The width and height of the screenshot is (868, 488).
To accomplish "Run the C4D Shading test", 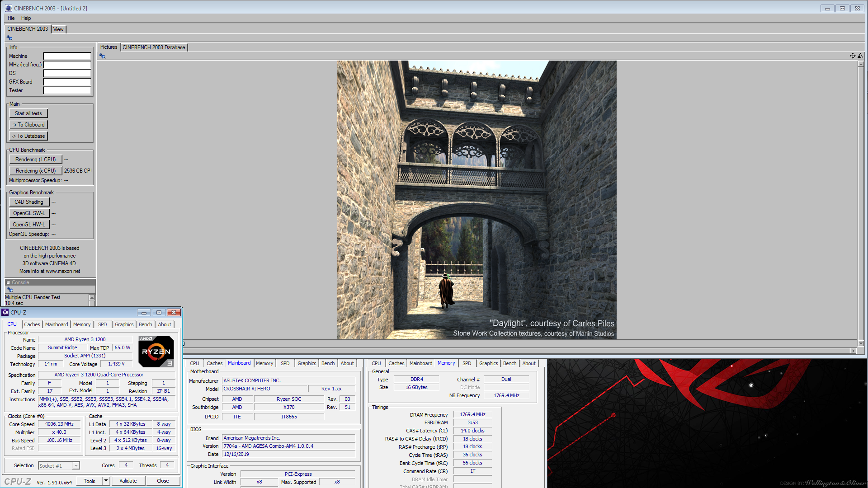I will point(29,202).
